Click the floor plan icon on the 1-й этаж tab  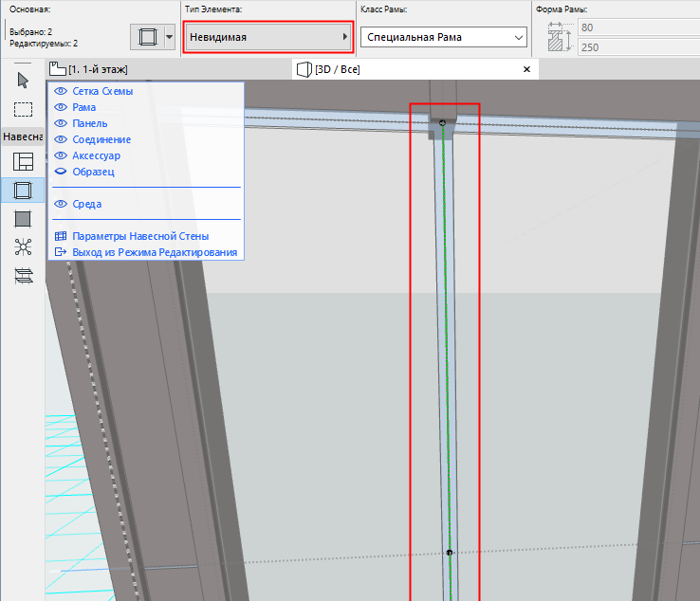[x=57, y=68]
